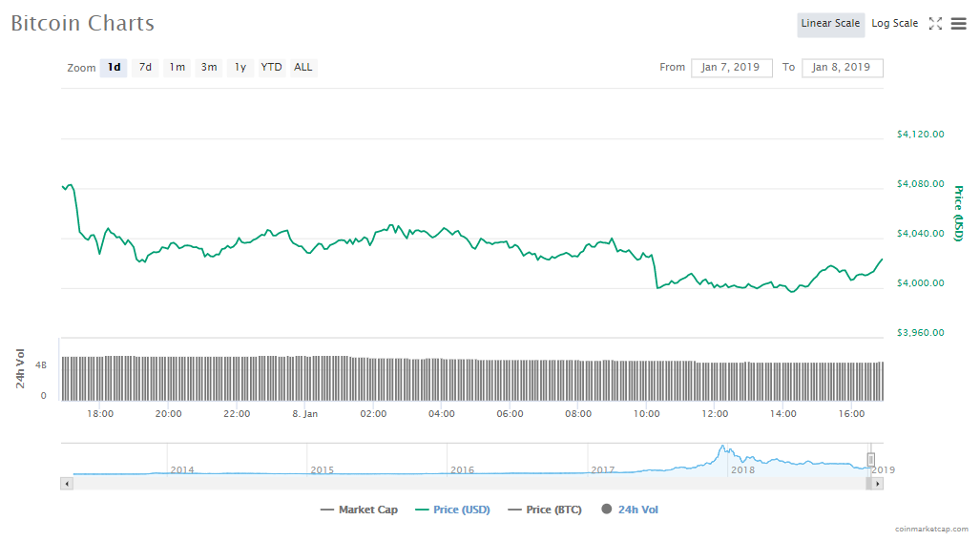Click the navigator right scroll arrow
Image resolution: width=980 pixels, height=541 pixels.
tap(878, 484)
